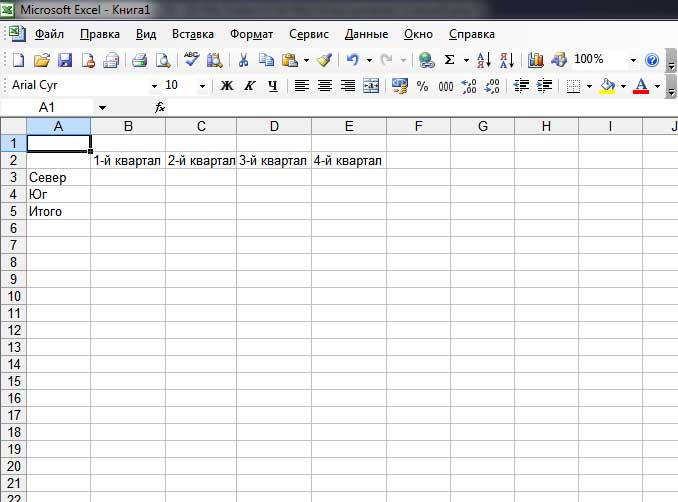Image resolution: width=678 pixels, height=502 pixels.
Task: Run the ABC spelling check
Action: (191, 60)
